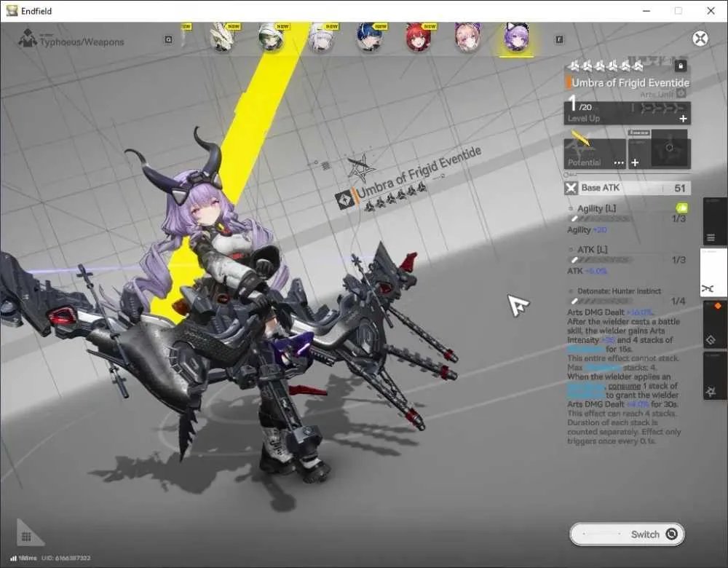This screenshot has width=728, height=568.
Task: Toggle the weapon lock icon
Action: click(681, 66)
